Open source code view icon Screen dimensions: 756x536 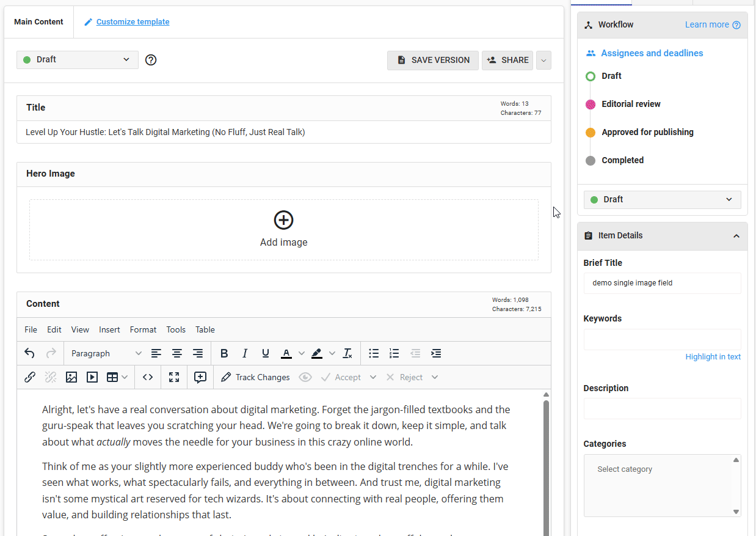tap(148, 377)
